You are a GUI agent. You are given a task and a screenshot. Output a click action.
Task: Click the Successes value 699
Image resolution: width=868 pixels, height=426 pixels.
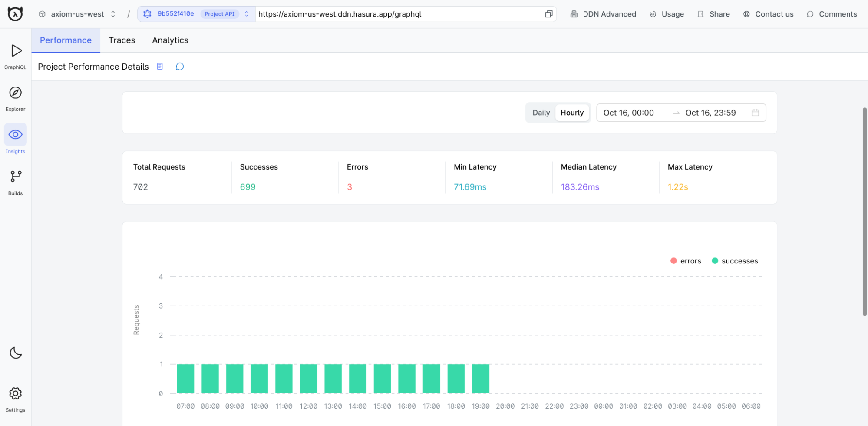(248, 187)
